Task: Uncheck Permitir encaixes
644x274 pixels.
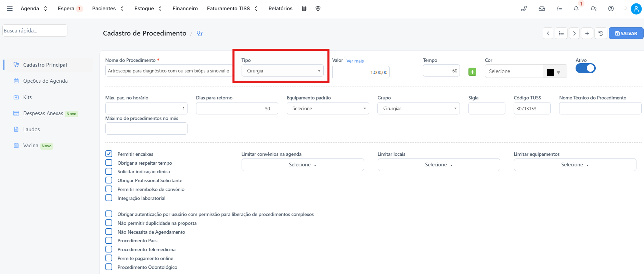Action: coord(109,154)
